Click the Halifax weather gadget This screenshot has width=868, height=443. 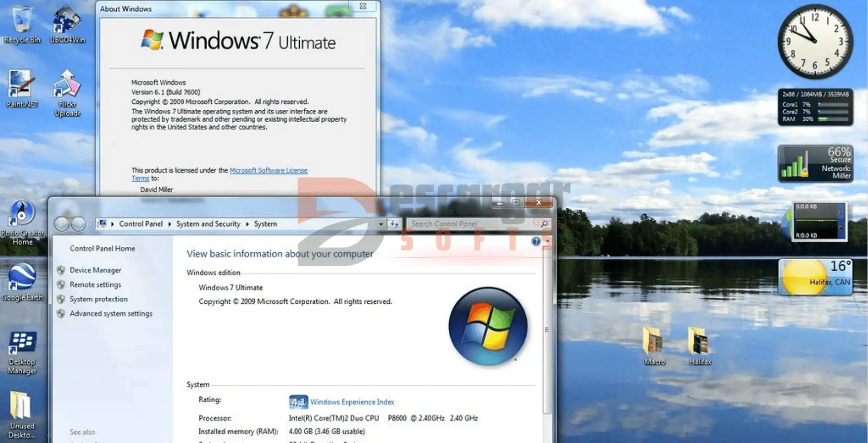click(815, 276)
